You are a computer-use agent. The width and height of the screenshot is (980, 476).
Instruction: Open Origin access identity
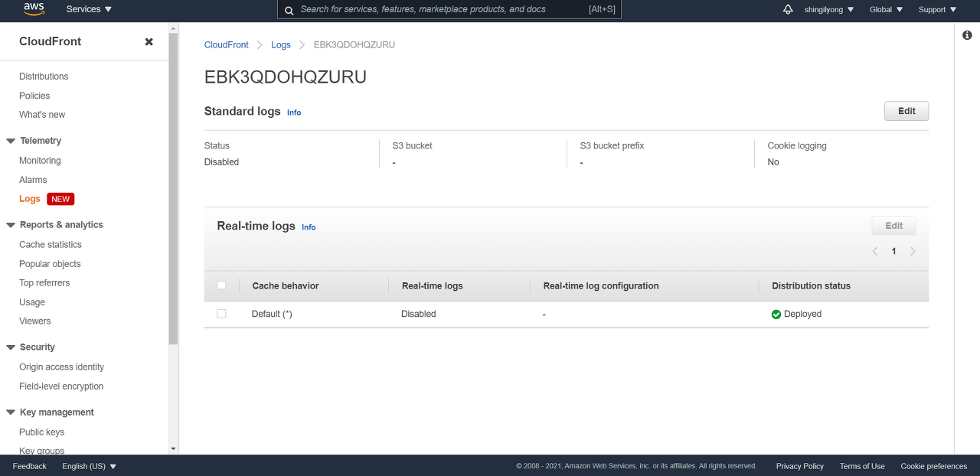pos(61,367)
